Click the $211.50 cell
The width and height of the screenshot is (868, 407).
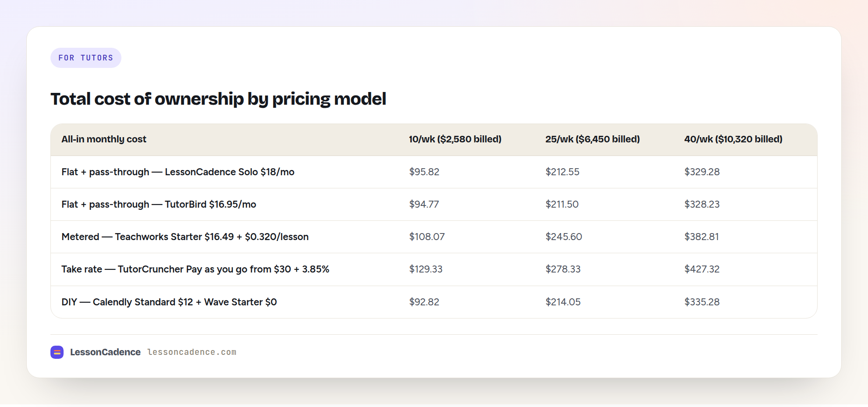562,205
